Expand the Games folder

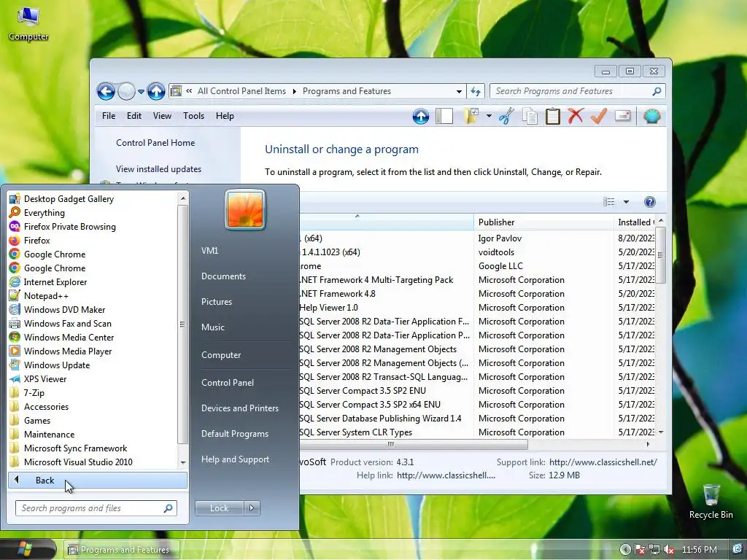pyautogui.click(x=37, y=421)
